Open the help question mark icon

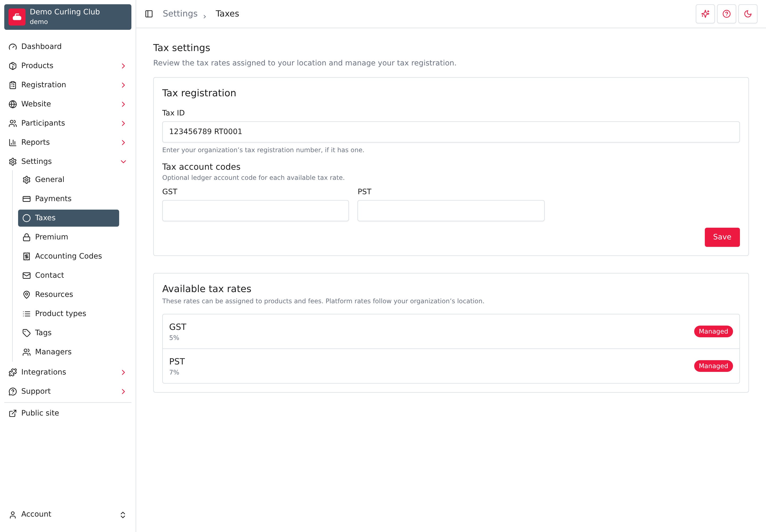coord(727,14)
